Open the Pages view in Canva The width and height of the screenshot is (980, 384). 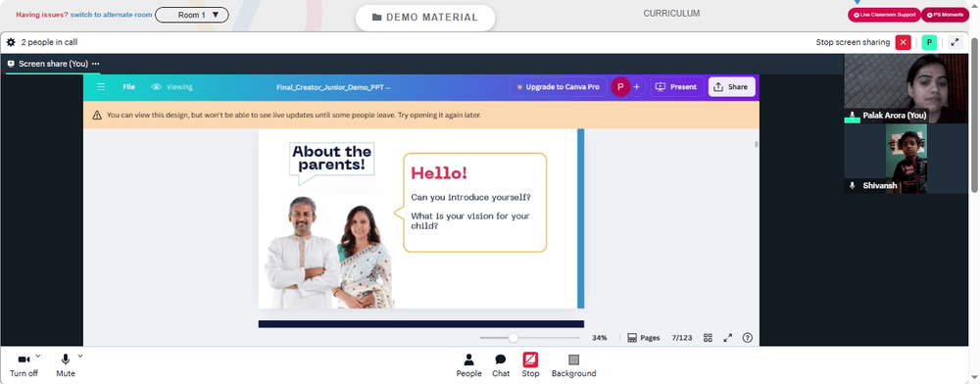[x=643, y=338]
